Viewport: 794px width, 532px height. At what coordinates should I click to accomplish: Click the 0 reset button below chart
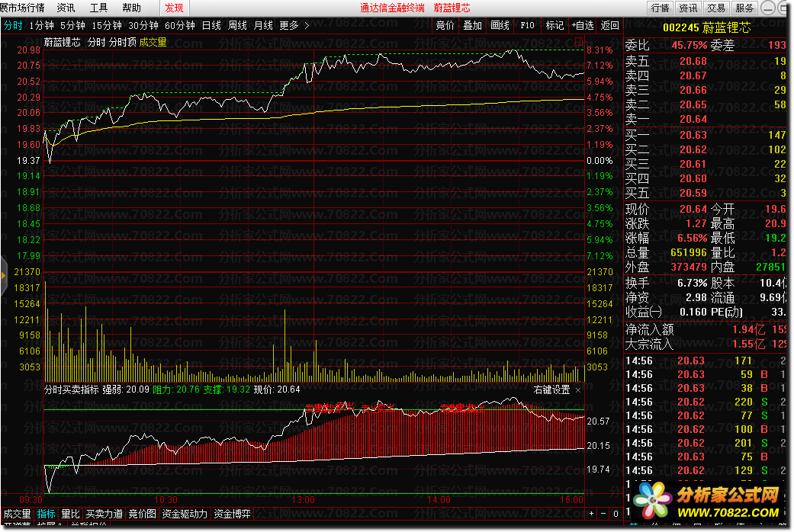point(616,513)
